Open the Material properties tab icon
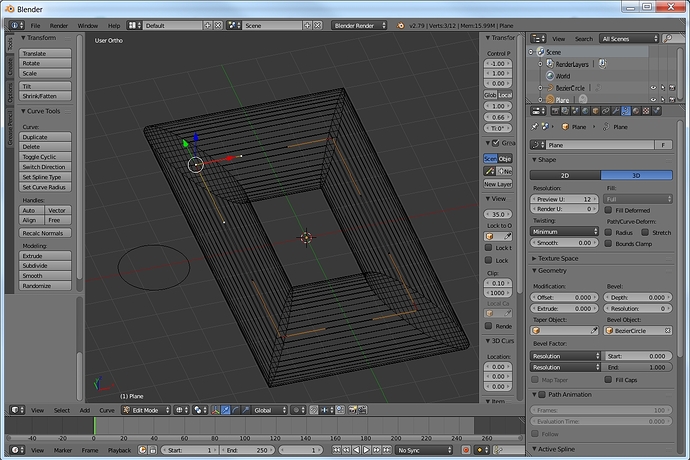This screenshot has height=460, width=690. pyautogui.click(x=636, y=111)
